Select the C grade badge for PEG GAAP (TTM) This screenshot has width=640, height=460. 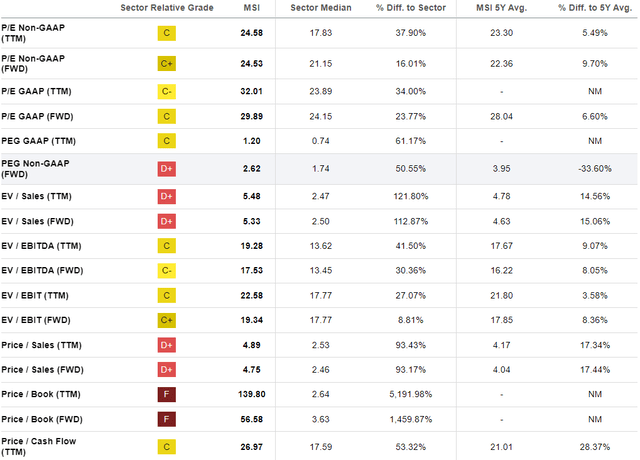167,141
